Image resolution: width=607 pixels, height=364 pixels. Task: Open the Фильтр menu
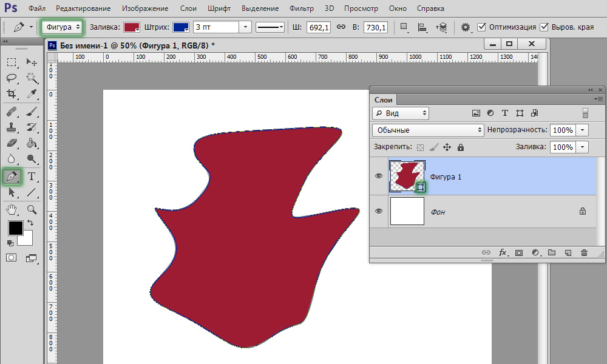[301, 8]
